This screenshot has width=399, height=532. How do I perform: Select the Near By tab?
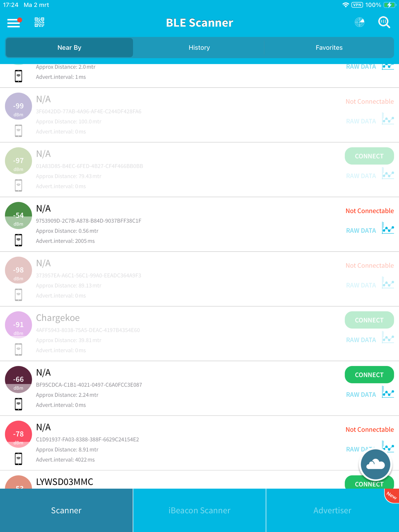[69, 48]
